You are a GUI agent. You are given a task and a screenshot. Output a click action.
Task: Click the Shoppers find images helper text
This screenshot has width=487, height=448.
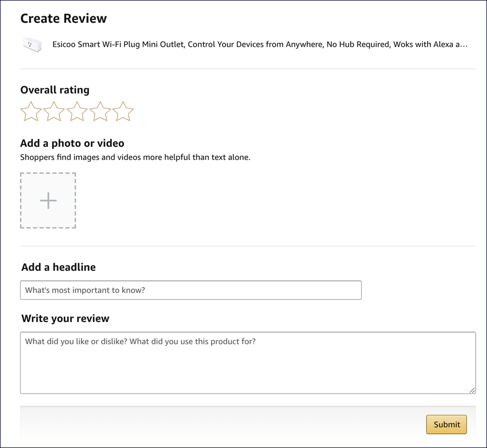[135, 158]
